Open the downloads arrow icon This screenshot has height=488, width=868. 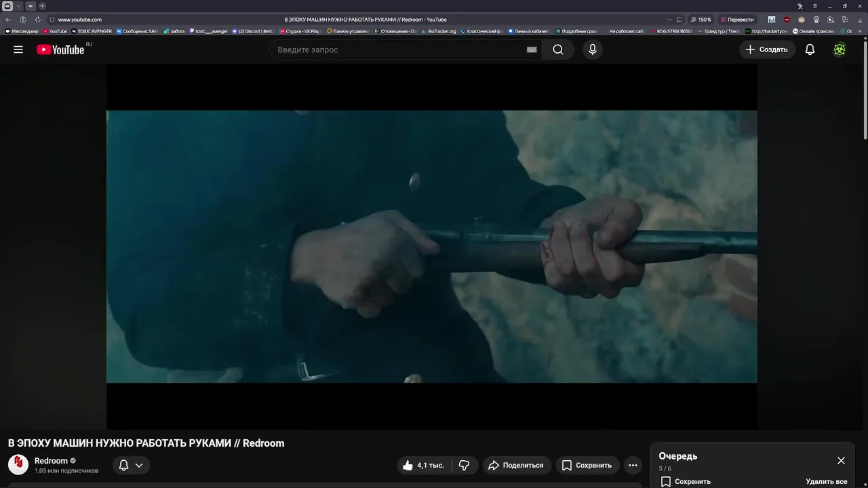point(860,20)
